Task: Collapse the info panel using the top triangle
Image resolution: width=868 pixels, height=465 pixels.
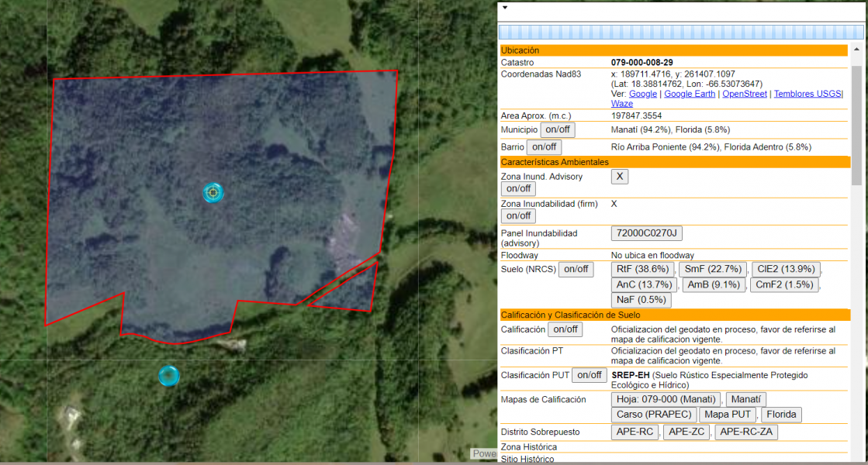Action: [503, 6]
